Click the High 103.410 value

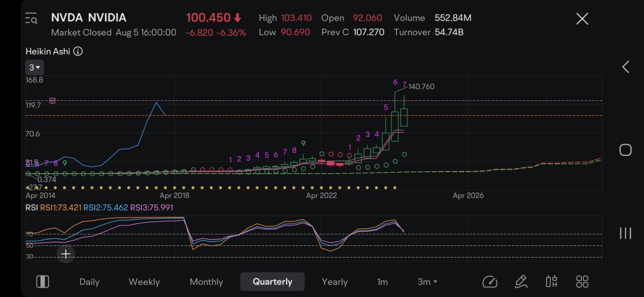point(296,18)
